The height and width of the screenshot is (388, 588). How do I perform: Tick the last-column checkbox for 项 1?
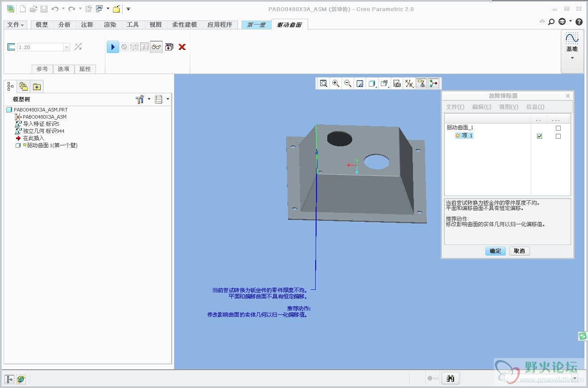pyautogui.click(x=558, y=136)
